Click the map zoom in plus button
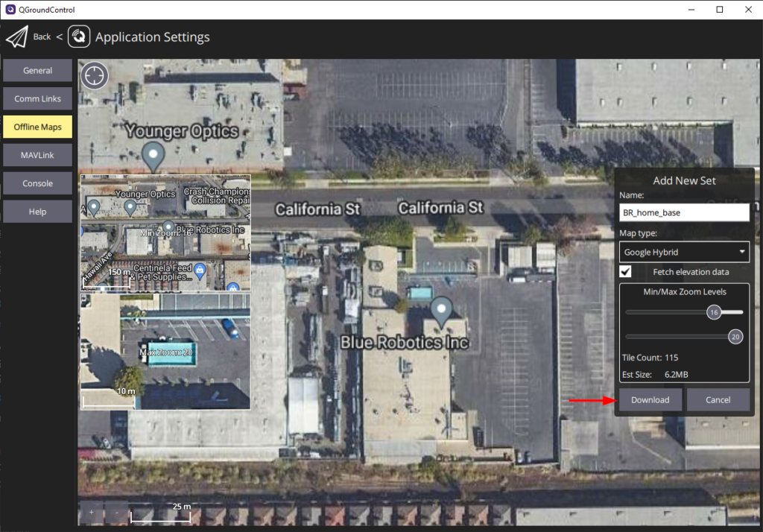This screenshot has height=532, width=763. point(91,513)
